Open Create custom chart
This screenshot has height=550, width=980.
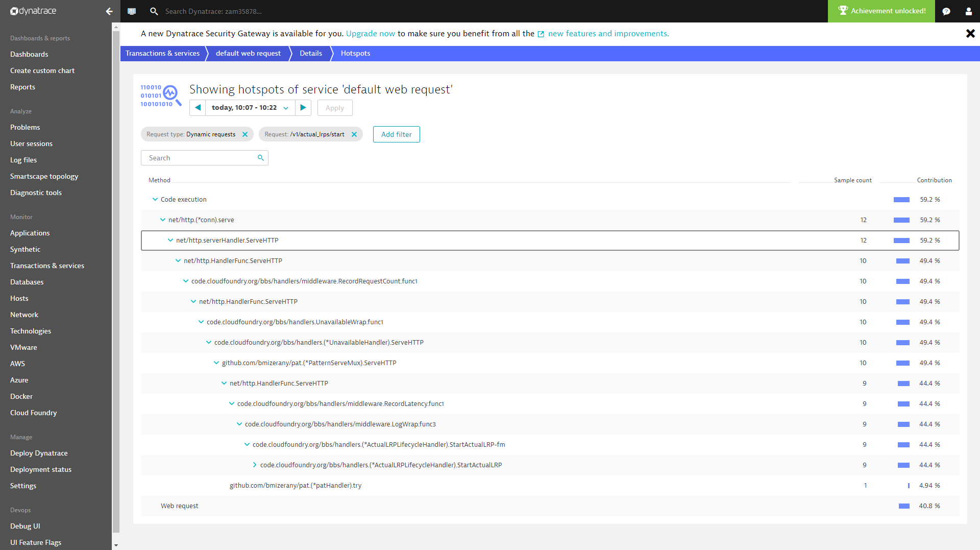(42, 71)
